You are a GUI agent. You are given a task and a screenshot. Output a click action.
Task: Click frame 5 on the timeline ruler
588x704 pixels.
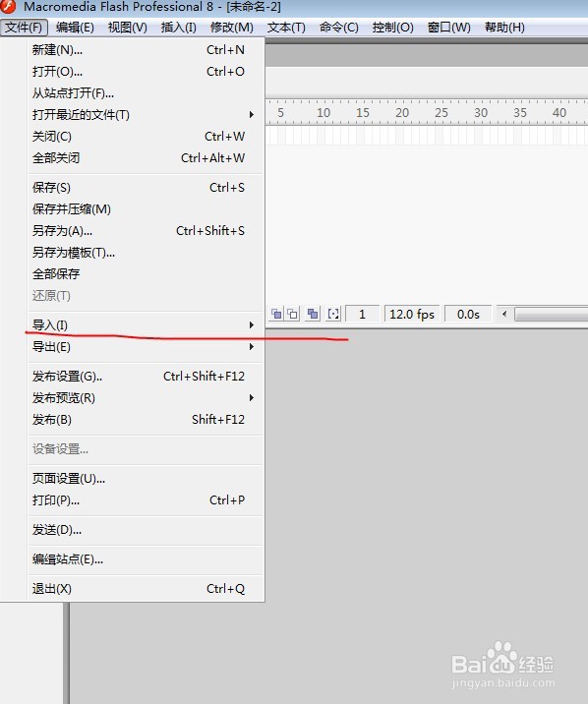click(280, 113)
